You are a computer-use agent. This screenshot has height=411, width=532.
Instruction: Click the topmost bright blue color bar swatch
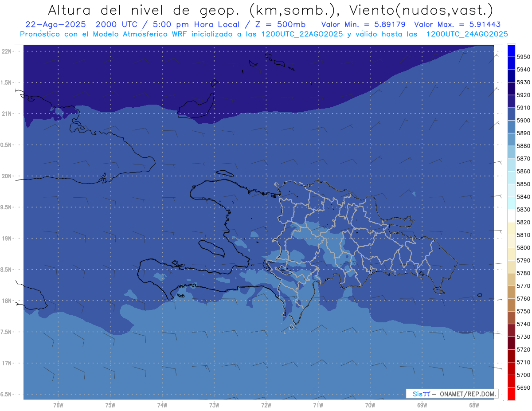pyautogui.click(x=511, y=51)
